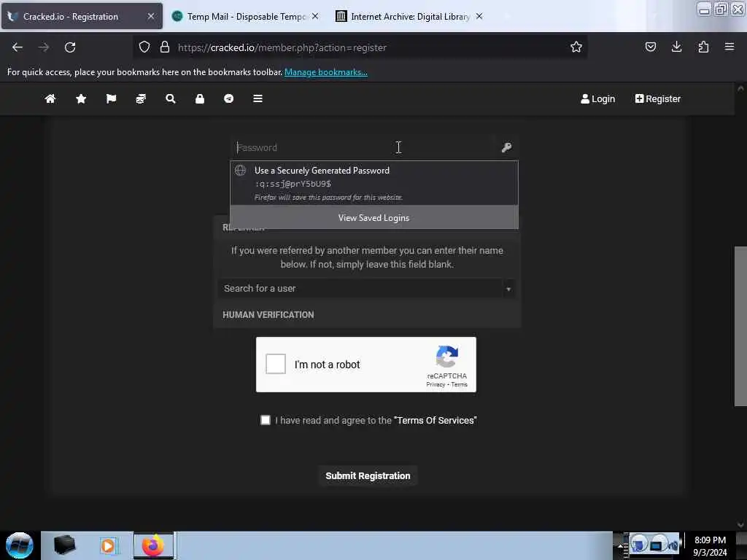Check the I'm not a robot box
This screenshot has height=560, width=747.
pos(275,365)
